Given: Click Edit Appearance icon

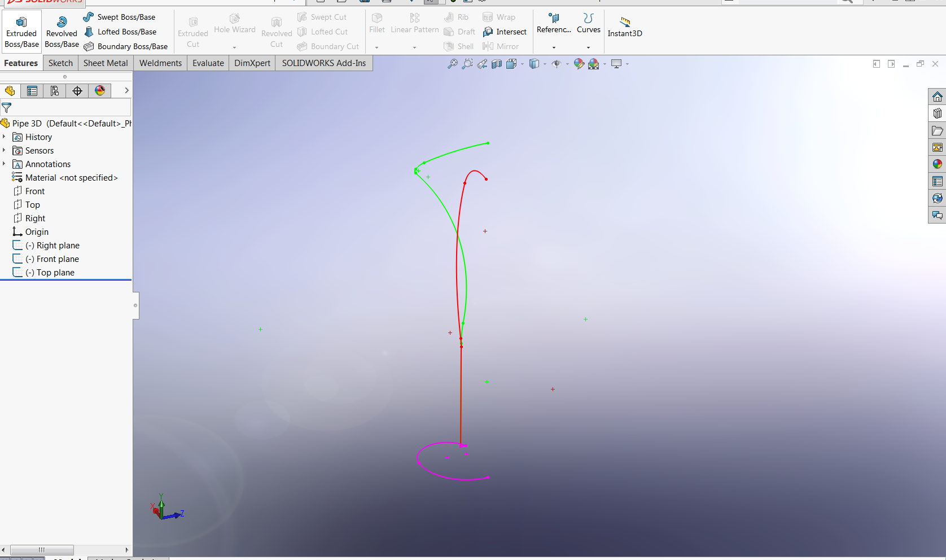Looking at the screenshot, I should coord(579,64).
